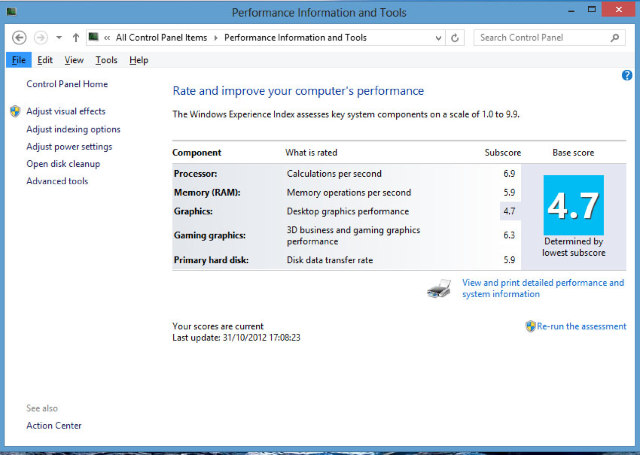Click Re-run the assessment link

(581, 326)
